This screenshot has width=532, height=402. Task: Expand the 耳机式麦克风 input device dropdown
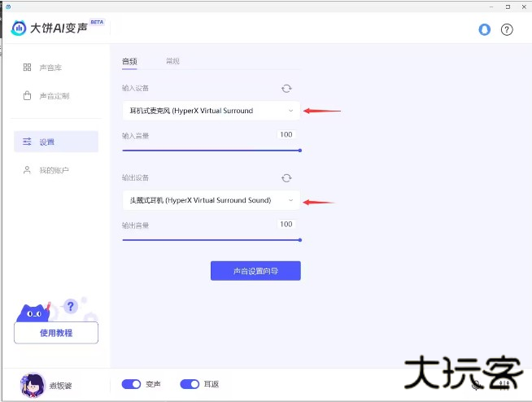click(211, 111)
